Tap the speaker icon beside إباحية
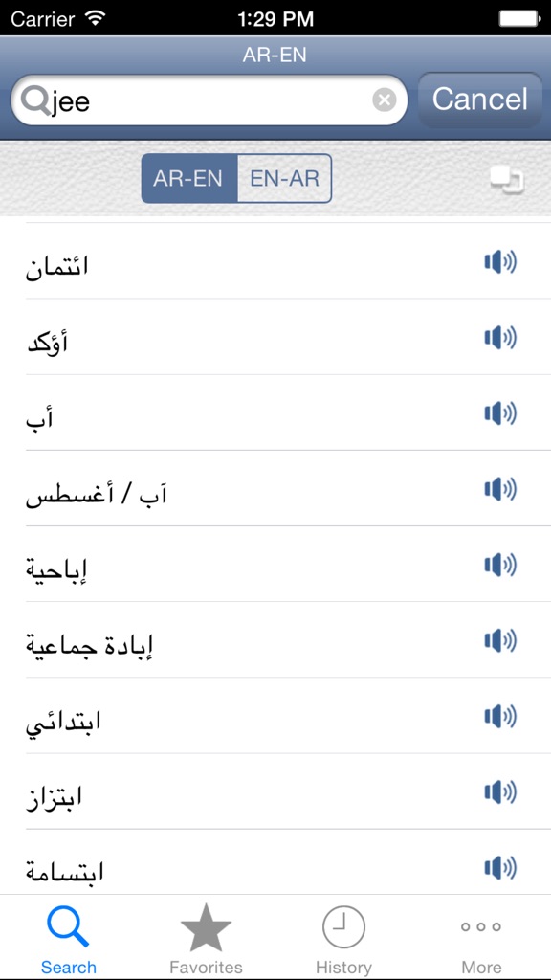Screen dimensions: 551x980 coord(498,565)
